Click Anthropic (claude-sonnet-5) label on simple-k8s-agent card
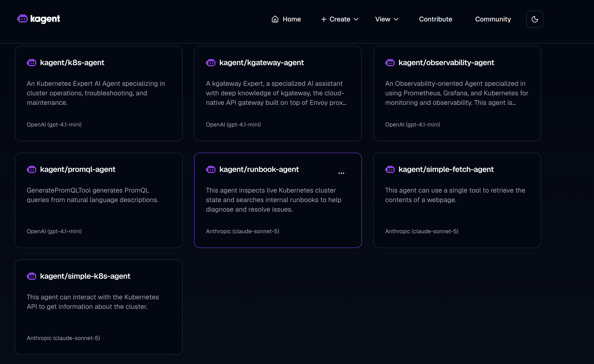The width and height of the screenshot is (594, 364). pyautogui.click(x=63, y=338)
